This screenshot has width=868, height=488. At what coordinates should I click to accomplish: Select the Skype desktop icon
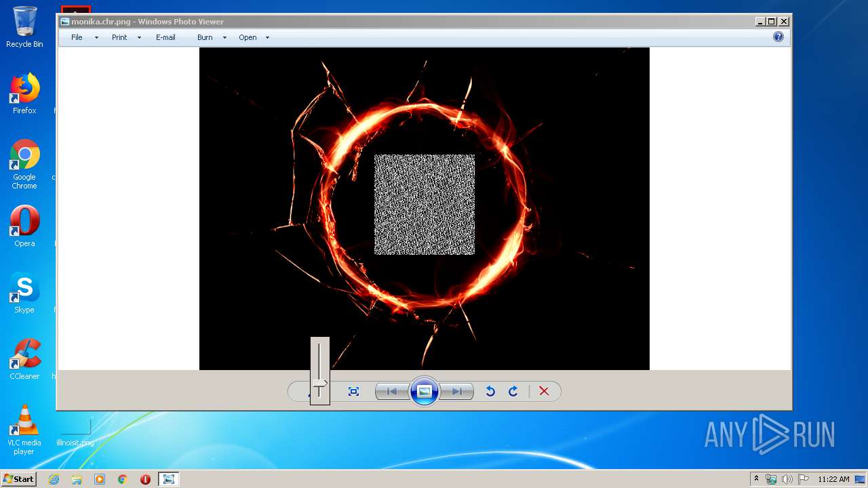[x=24, y=292]
